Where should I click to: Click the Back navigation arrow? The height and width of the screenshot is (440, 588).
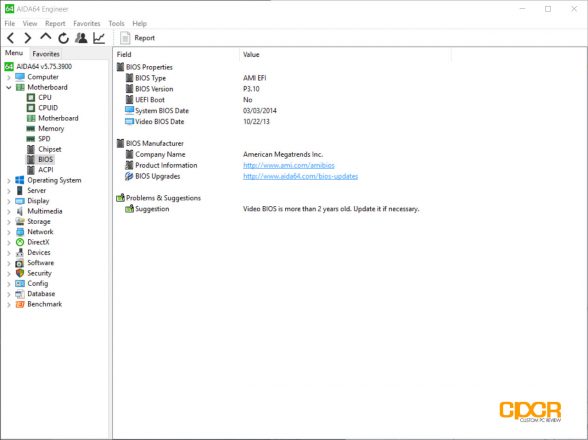pyautogui.click(x=11, y=38)
